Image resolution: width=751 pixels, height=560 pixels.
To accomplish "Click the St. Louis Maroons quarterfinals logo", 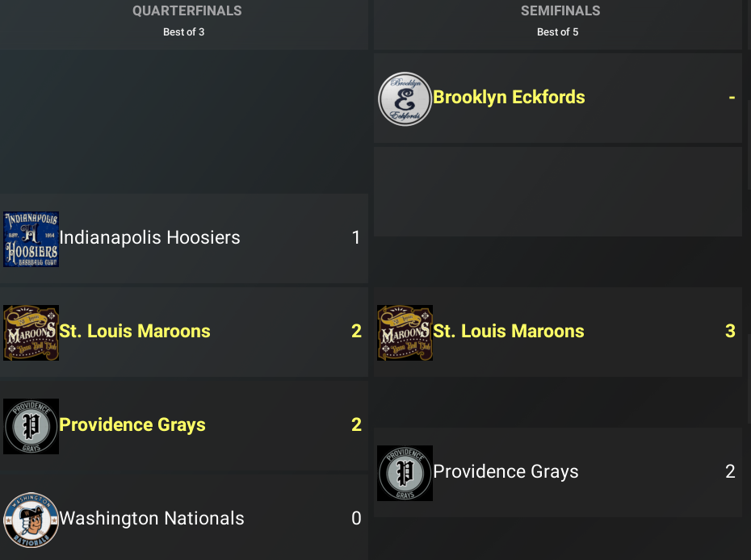I will [31, 331].
